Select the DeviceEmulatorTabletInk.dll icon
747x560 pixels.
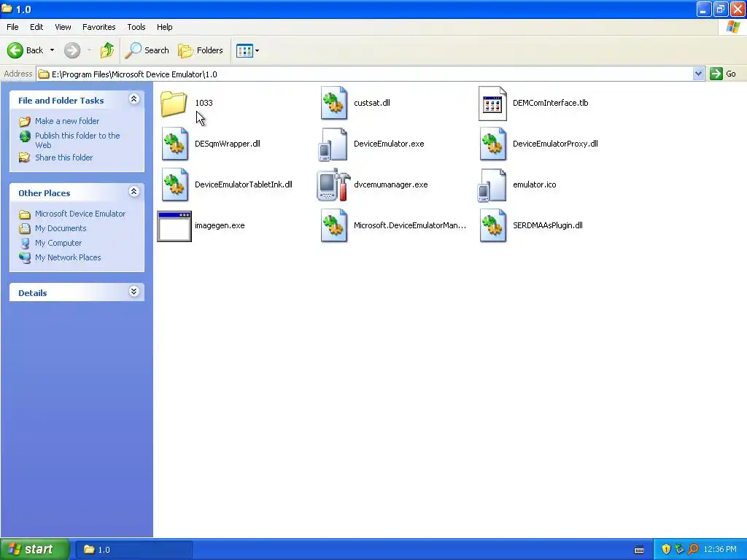pyautogui.click(x=175, y=184)
